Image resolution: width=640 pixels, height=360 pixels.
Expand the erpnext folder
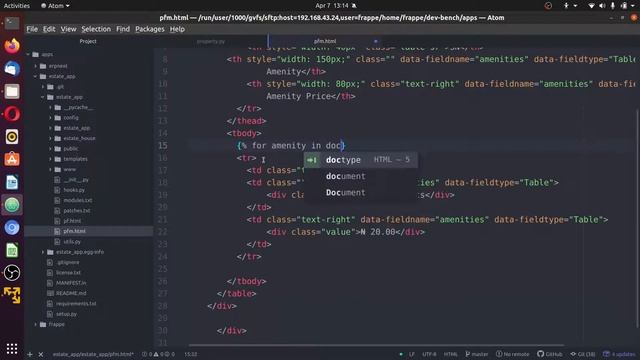(36, 66)
